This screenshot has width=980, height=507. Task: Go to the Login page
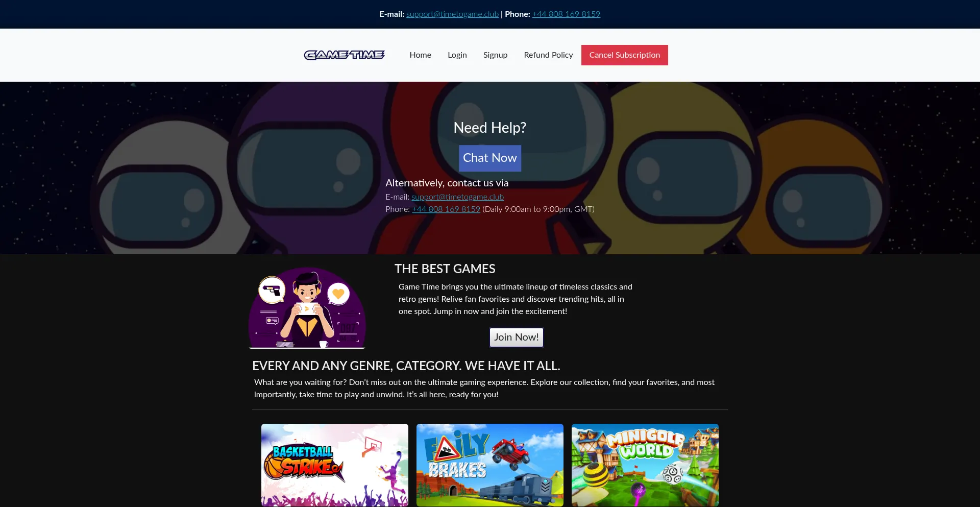[457, 55]
